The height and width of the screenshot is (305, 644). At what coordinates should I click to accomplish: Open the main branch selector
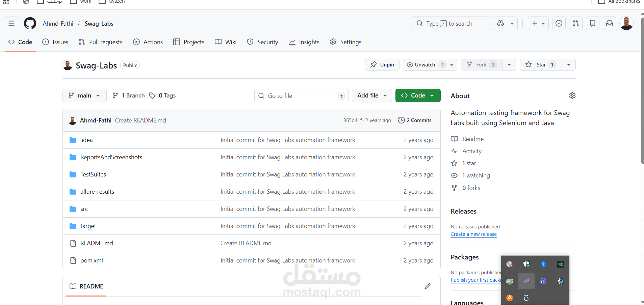pos(84,95)
